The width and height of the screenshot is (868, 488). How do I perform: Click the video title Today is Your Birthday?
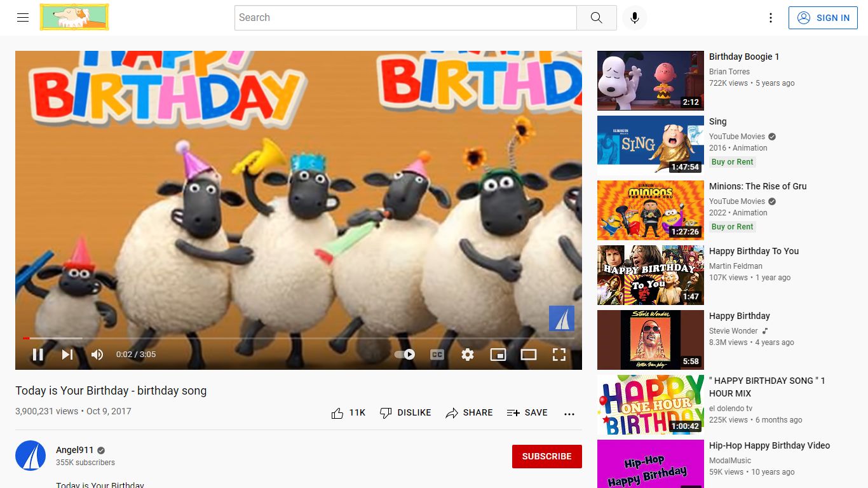coord(111,391)
